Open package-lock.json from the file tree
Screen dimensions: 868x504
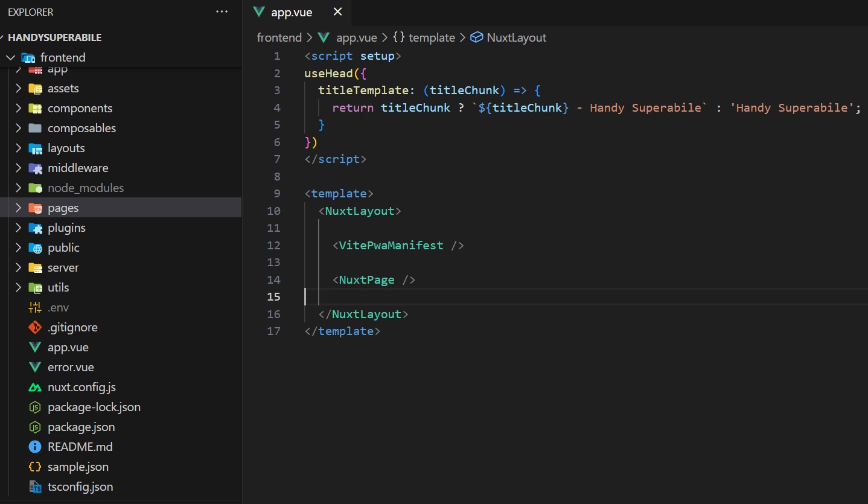coord(94,407)
